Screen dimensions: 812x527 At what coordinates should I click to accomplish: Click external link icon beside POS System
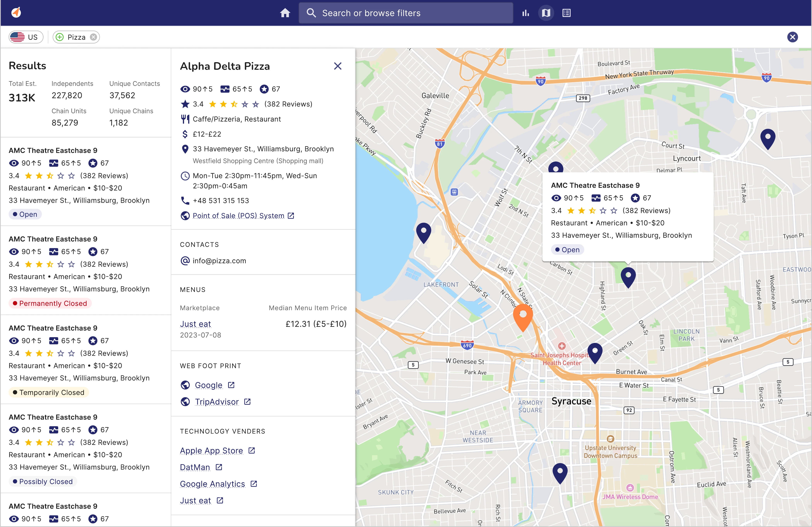(x=291, y=216)
